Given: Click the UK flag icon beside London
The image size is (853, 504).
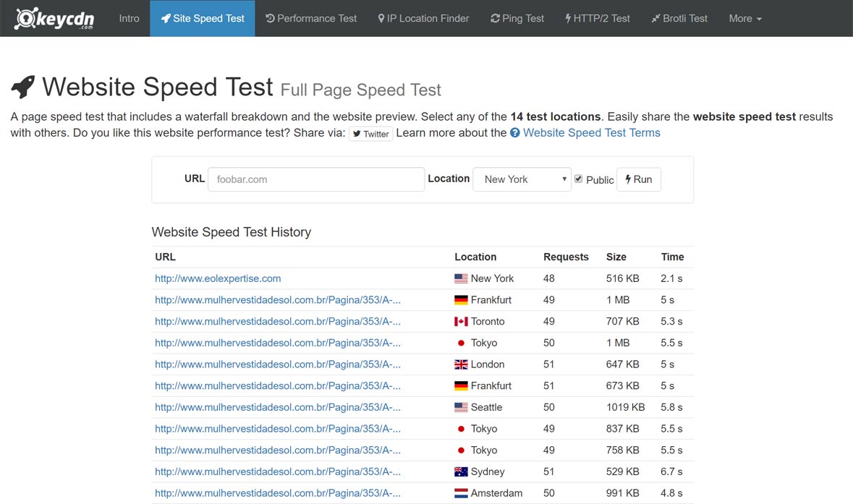Looking at the screenshot, I should pos(461,364).
